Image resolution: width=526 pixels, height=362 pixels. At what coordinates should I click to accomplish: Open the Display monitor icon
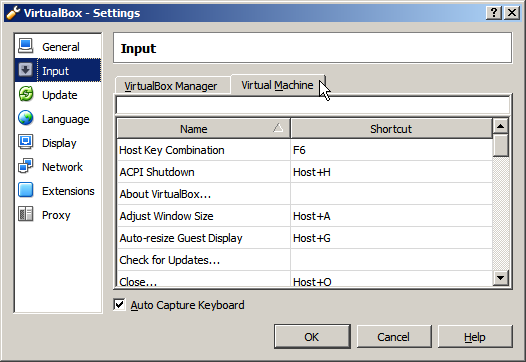click(x=25, y=142)
